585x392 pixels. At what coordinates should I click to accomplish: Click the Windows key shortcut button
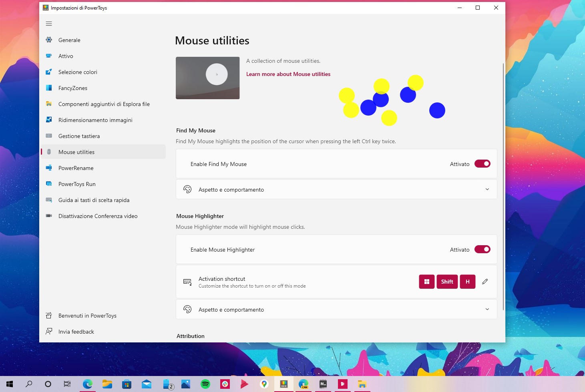pos(427,282)
